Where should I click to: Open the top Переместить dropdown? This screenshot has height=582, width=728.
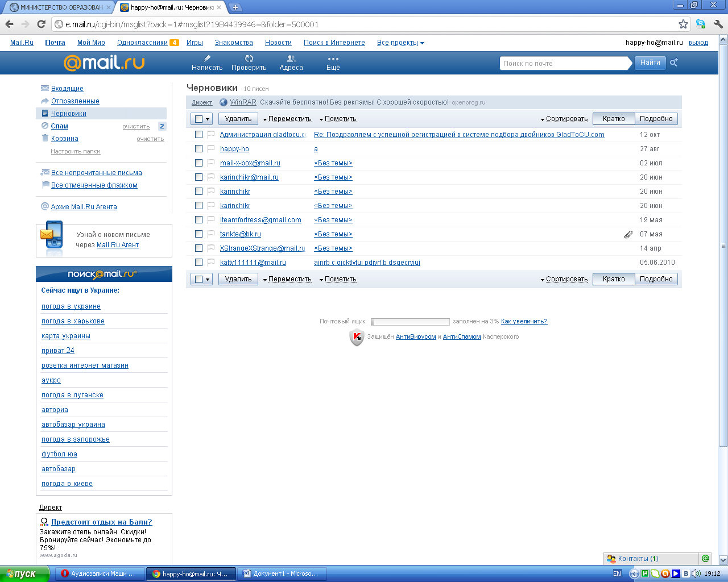click(x=287, y=119)
